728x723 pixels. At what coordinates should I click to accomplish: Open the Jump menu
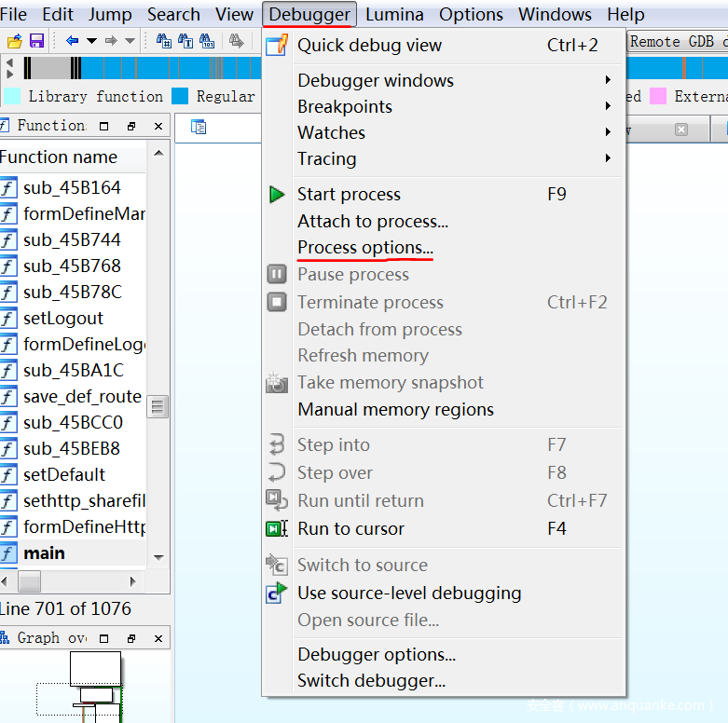coord(110,14)
